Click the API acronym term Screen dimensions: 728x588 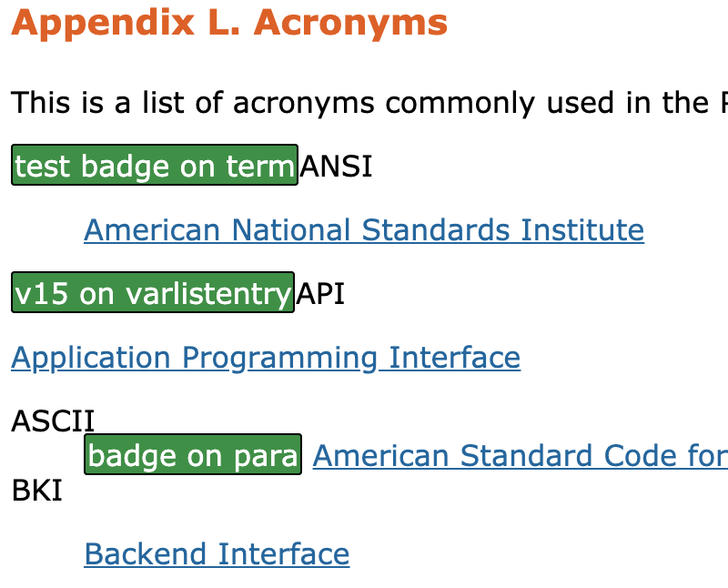pos(321,294)
